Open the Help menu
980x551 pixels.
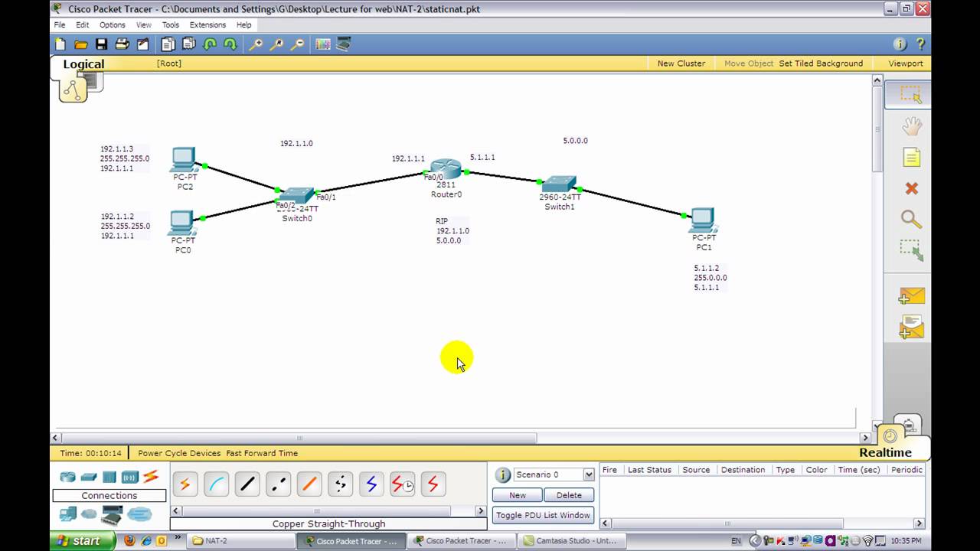pos(243,24)
